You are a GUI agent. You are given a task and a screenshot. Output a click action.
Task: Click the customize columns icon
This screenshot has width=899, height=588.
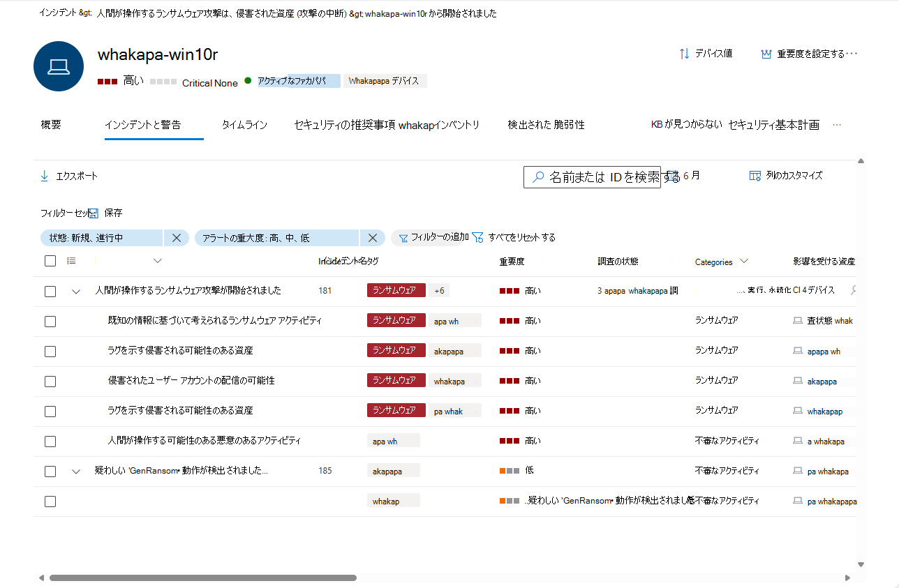click(x=755, y=176)
